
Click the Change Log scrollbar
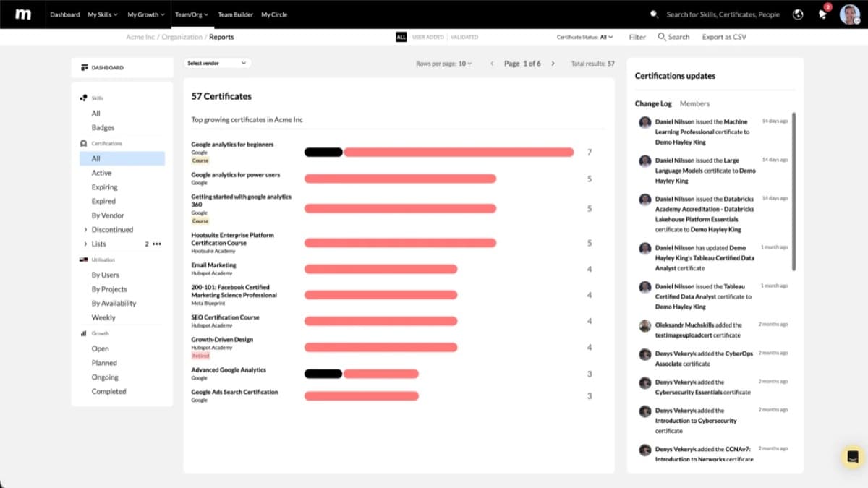point(793,192)
